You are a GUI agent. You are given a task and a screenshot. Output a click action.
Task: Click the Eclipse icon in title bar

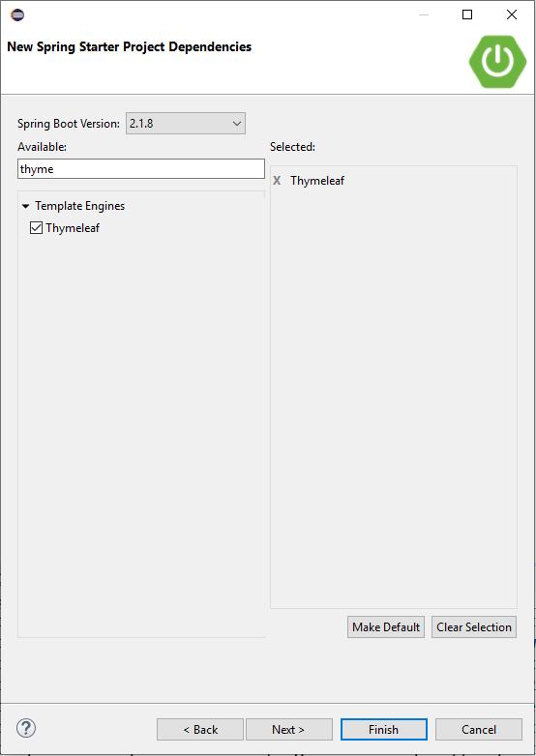17,15
